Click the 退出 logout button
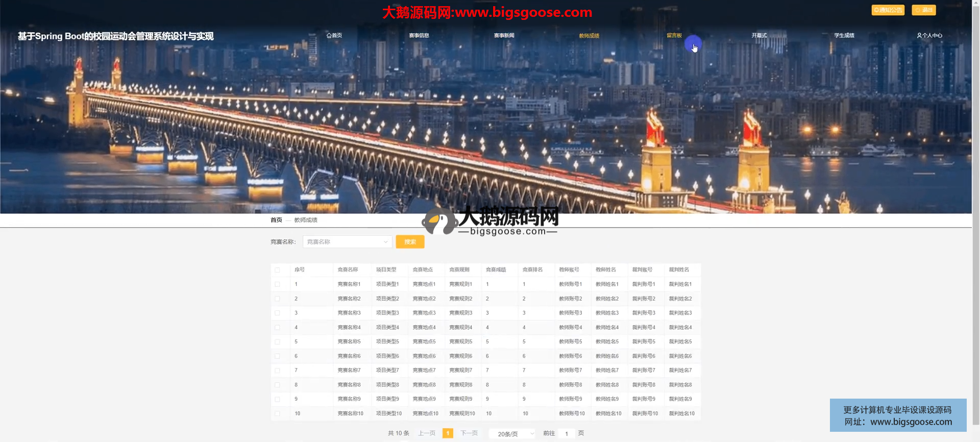The image size is (980, 442). coord(924,10)
